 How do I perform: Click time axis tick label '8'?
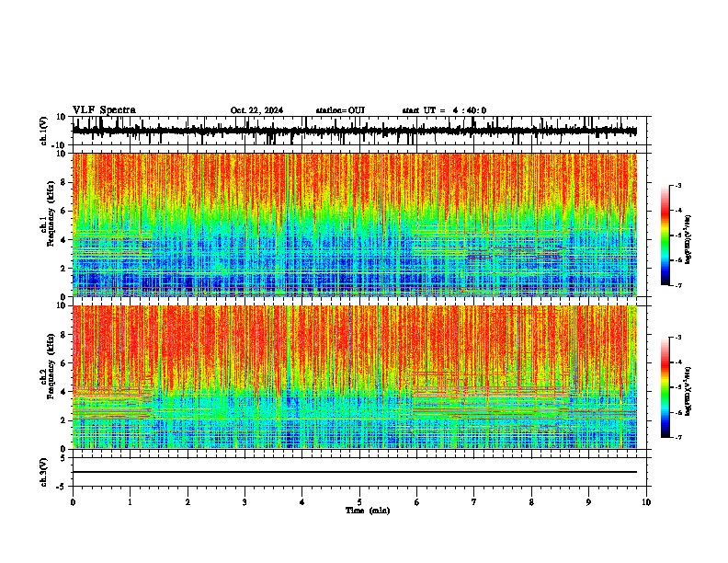click(531, 501)
